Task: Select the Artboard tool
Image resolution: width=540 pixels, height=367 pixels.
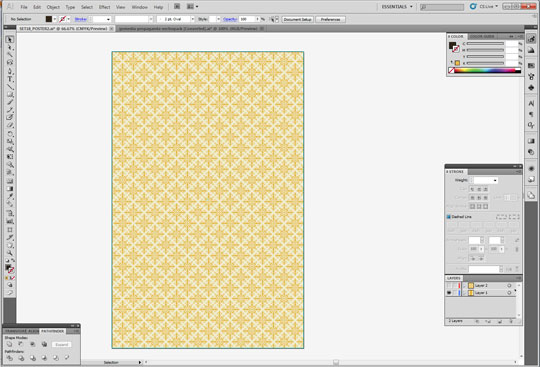Action: pyautogui.click(x=10, y=230)
